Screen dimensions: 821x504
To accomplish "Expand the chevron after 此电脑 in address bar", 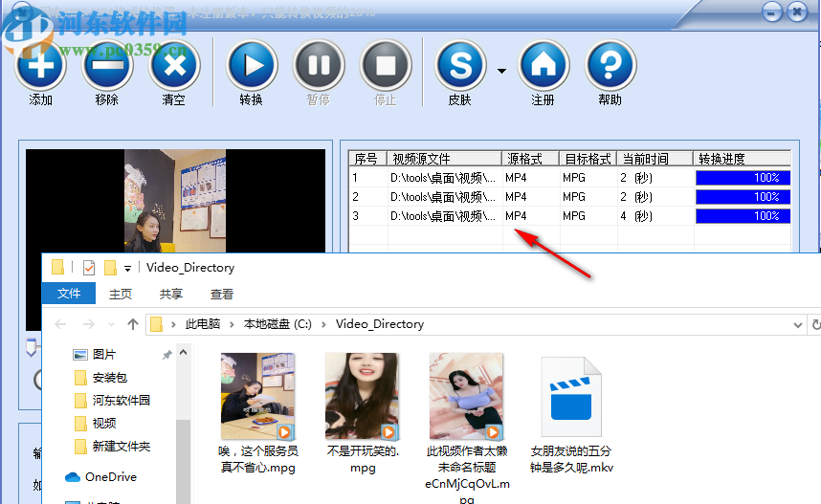I will point(232,325).
